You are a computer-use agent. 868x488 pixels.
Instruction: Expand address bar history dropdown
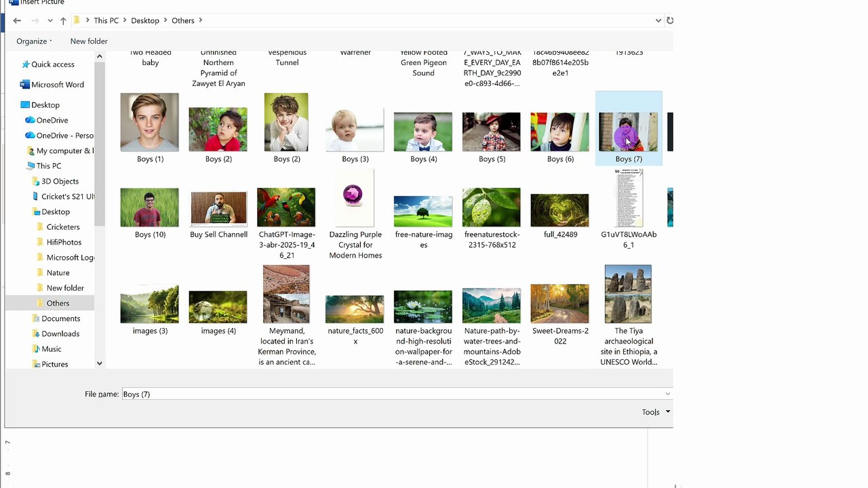pos(658,20)
